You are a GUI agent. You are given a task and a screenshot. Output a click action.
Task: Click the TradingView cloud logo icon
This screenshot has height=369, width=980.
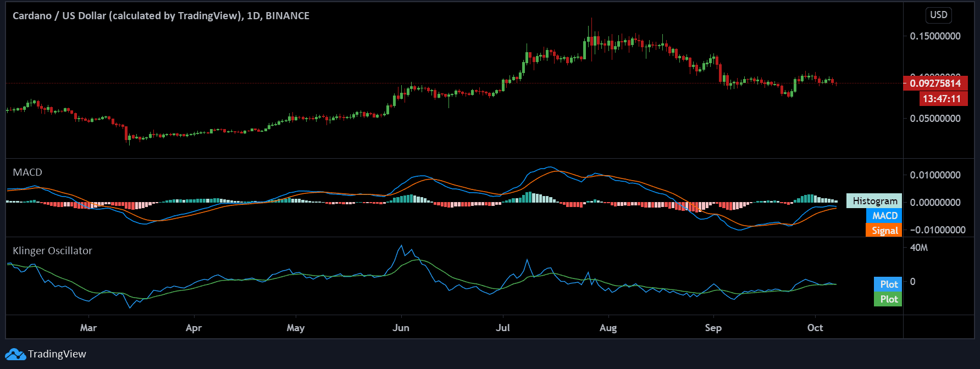[15, 354]
